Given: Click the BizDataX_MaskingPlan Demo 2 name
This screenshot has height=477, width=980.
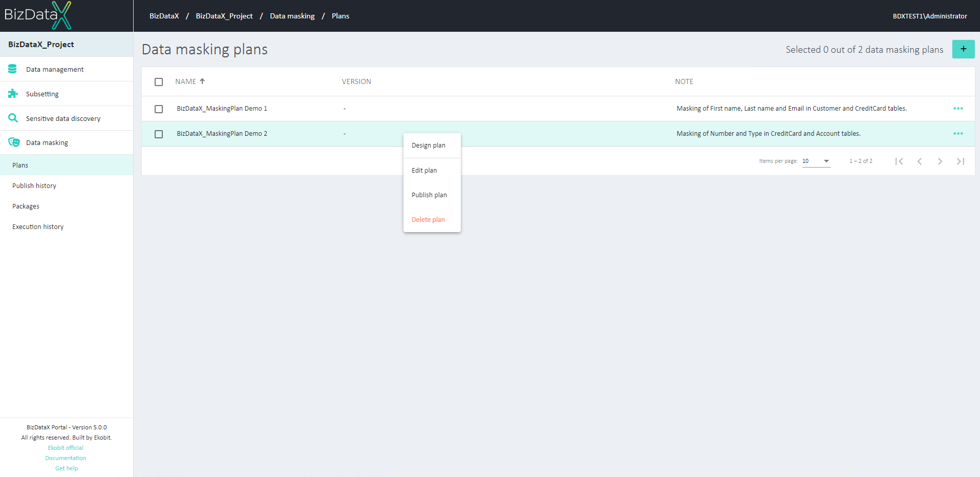Looking at the screenshot, I should tap(222, 134).
